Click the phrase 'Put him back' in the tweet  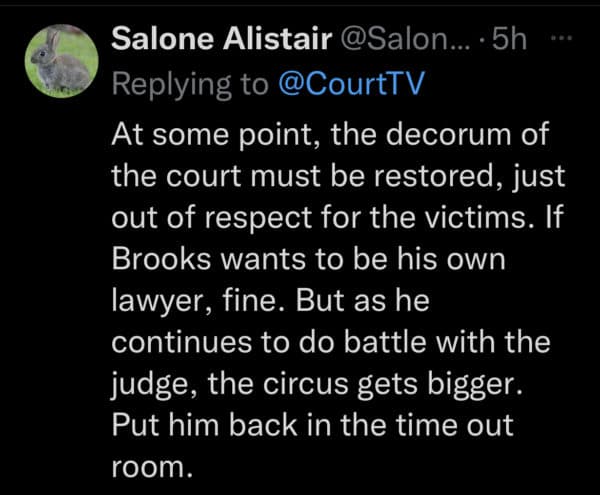205,425
